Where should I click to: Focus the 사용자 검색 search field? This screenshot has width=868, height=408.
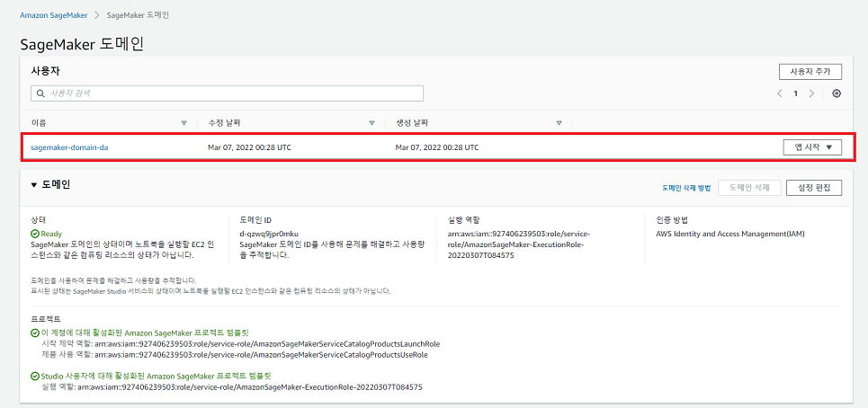tap(227, 93)
